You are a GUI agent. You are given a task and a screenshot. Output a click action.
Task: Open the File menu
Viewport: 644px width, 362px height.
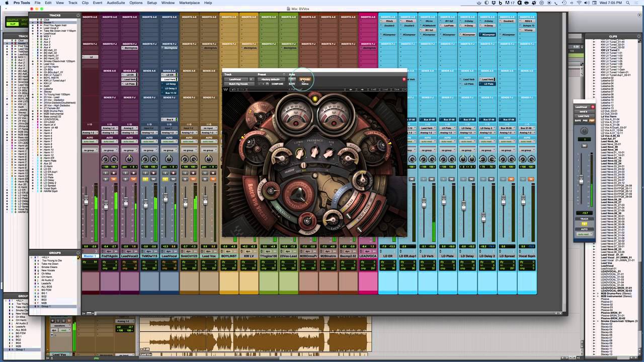click(x=38, y=3)
